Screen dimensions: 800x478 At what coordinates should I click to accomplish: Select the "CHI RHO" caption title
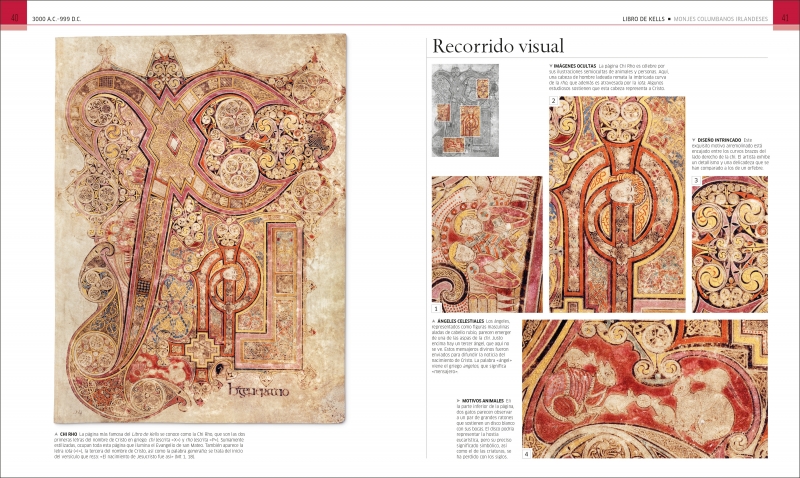click(x=68, y=434)
